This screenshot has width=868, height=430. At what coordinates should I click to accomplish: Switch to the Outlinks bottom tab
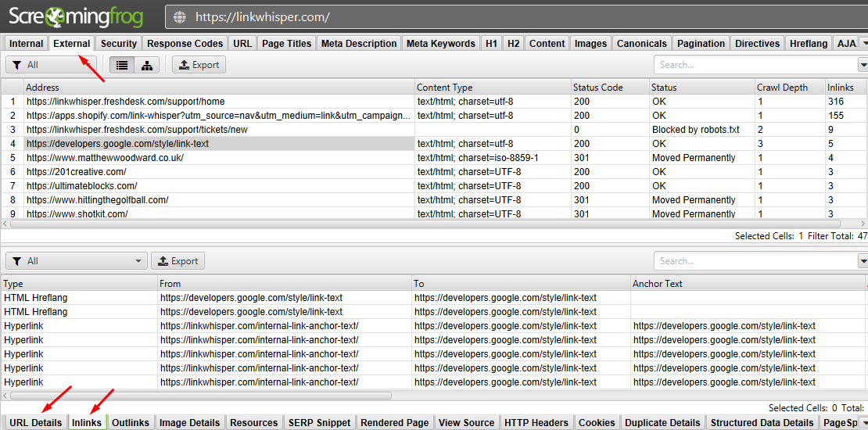pyautogui.click(x=131, y=422)
